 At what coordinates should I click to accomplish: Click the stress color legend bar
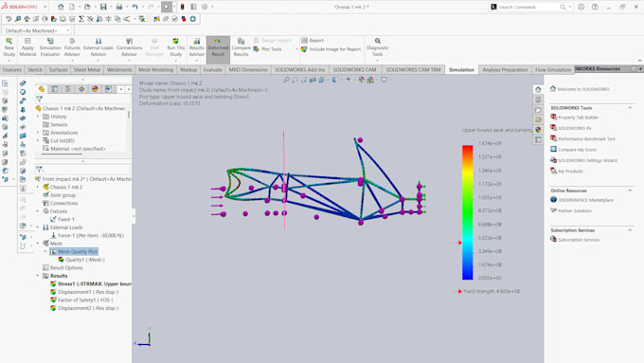point(468,212)
